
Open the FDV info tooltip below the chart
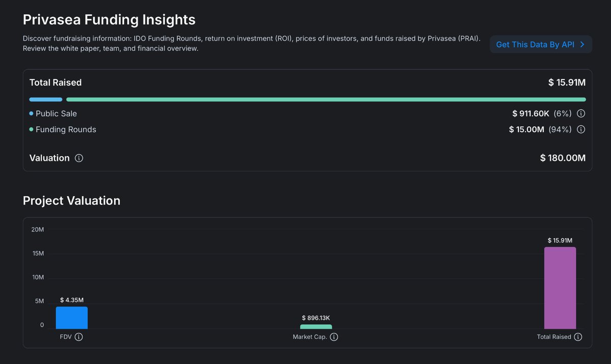pyautogui.click(x=79, y=337)
